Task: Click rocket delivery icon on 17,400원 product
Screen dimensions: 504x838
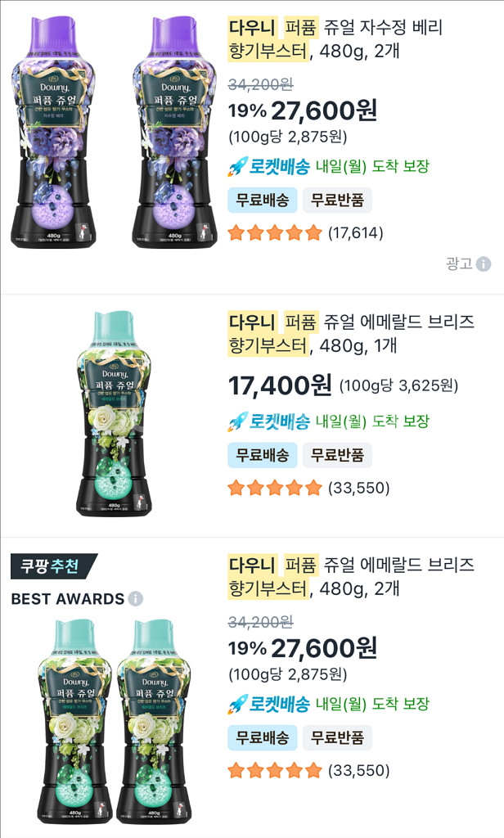Action: (x=237, y=421)
